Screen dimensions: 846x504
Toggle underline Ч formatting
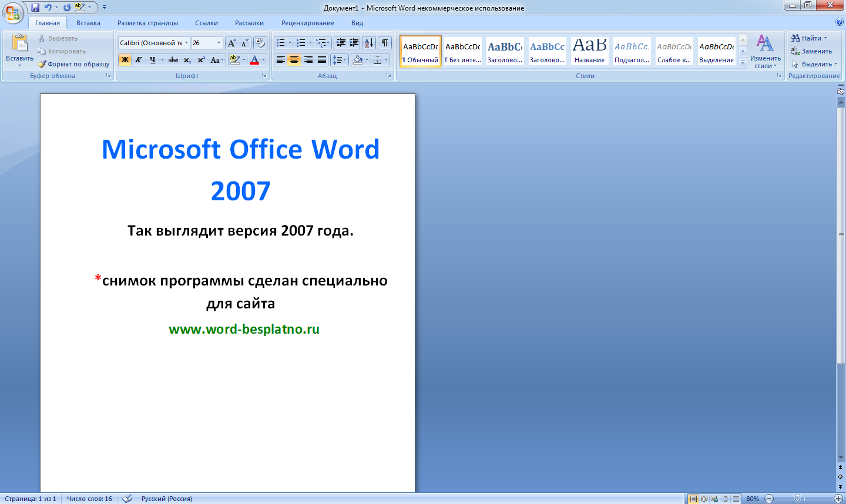coord(153,60)
